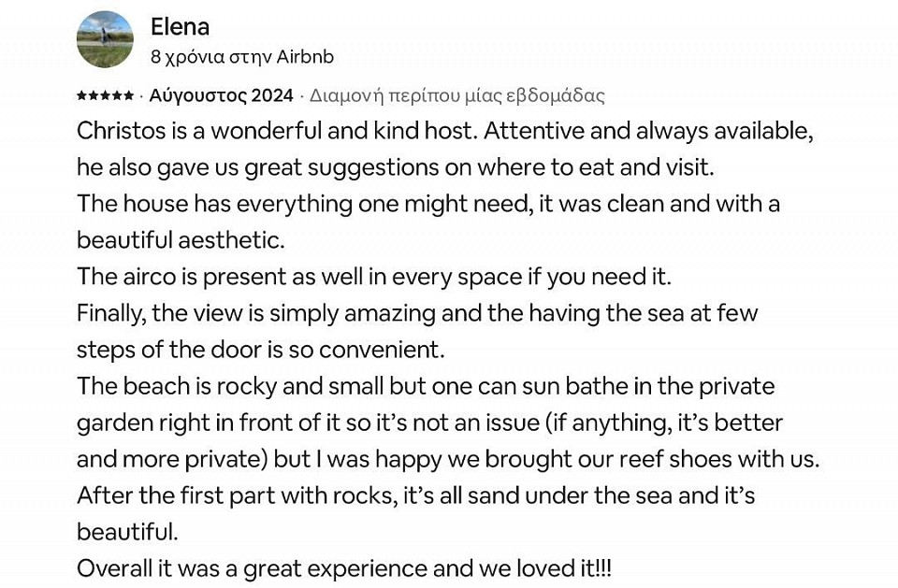Screen dimensions: 898x588
Task: Select the line "The beach is rocky and small"
Action: coord(230,386)
